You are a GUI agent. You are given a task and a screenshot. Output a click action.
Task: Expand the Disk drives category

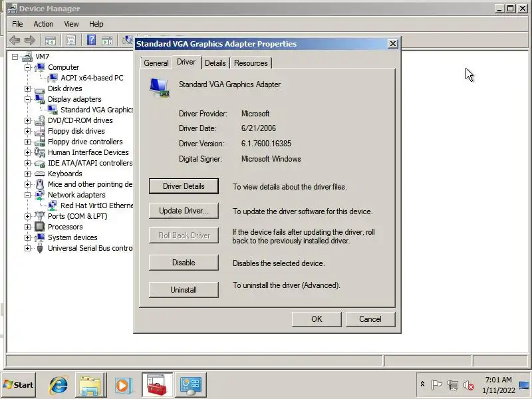pos(27,88)
